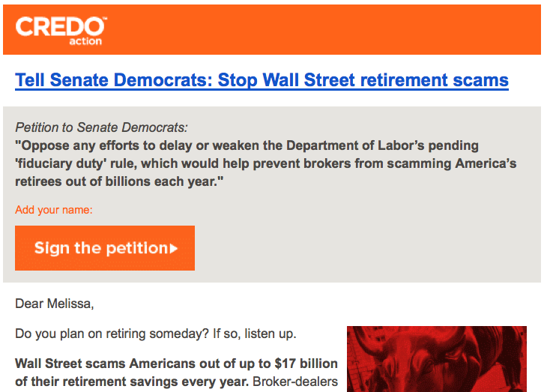Click empty gray area right of petition button
The width and height of the screenshot is (547, 392).
[x=366, y=248]
